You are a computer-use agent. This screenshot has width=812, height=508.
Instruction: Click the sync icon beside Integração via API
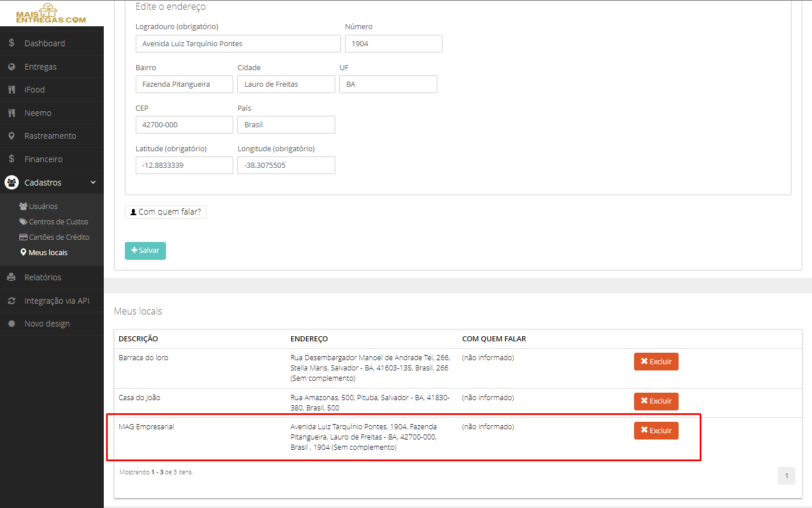11,301
